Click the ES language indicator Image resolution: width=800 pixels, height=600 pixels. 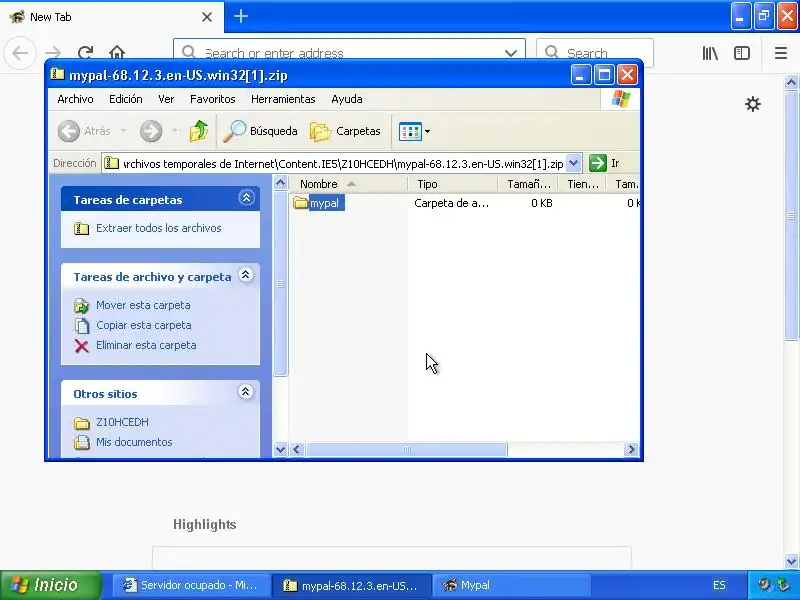(x=719, y=585)
